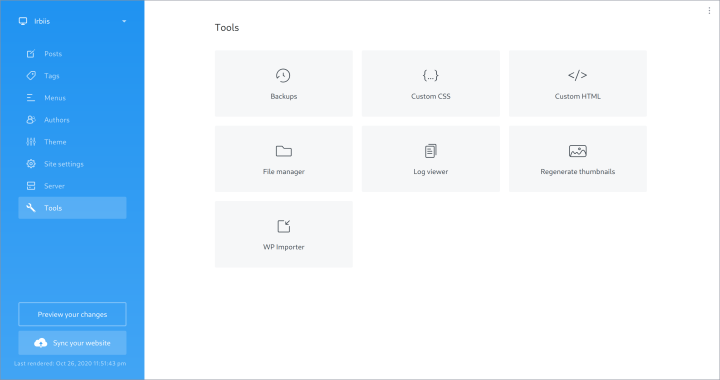Go to the Tags section
Screen dimensions: 720x380
(x=72, y=76)
